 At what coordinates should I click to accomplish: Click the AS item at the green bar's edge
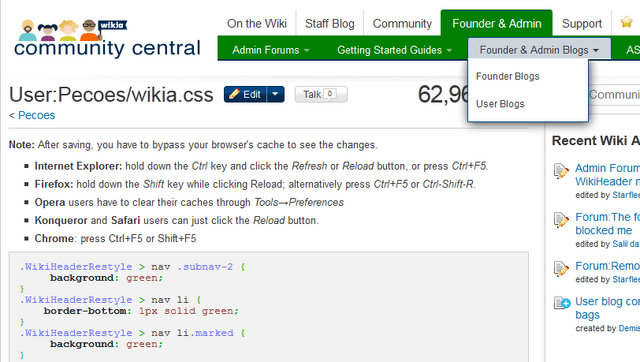pyautogui.click(x=633, y=50)
